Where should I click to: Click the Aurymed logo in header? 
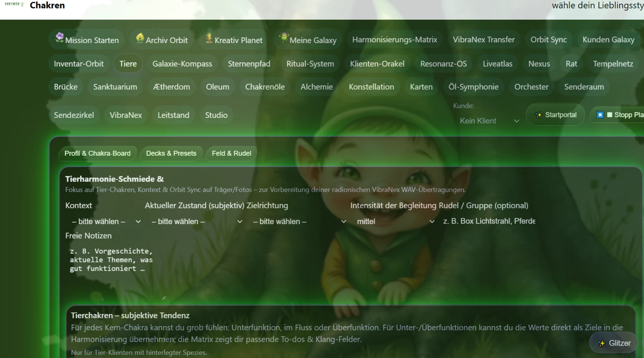click(x=14, y=4)
